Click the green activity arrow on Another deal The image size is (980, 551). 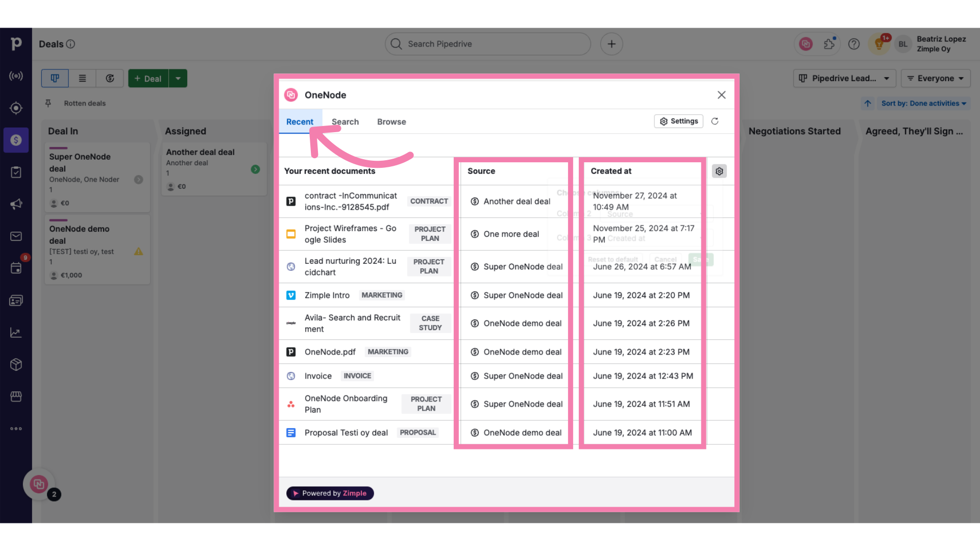point(255,169)
